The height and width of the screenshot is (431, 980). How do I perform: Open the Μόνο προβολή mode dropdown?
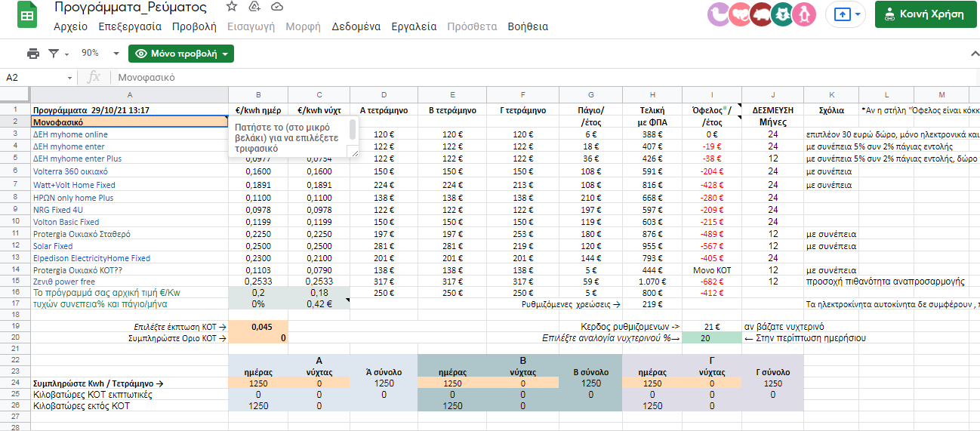click(181, 54)
